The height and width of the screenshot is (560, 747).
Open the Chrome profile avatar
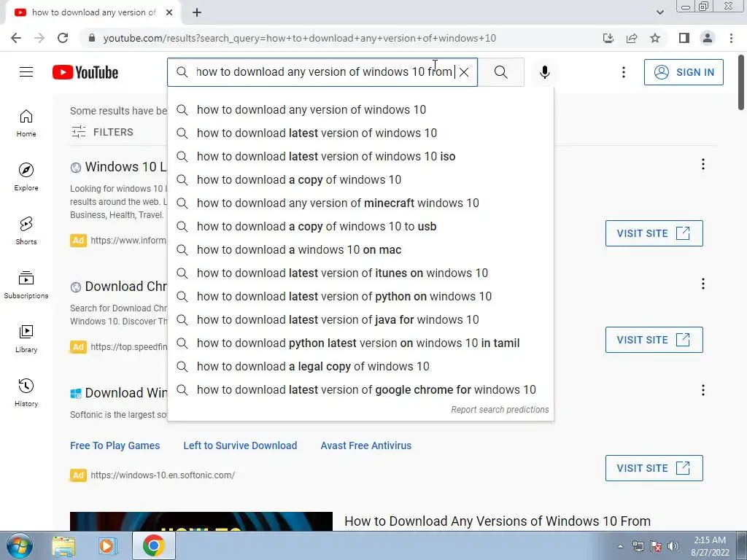coord(708,38)
